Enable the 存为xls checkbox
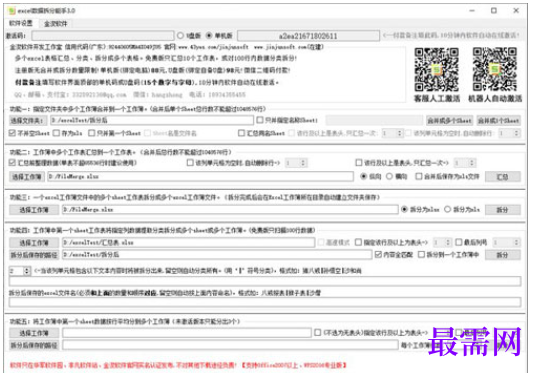This screenshot has height=373, width=540. 56,133
